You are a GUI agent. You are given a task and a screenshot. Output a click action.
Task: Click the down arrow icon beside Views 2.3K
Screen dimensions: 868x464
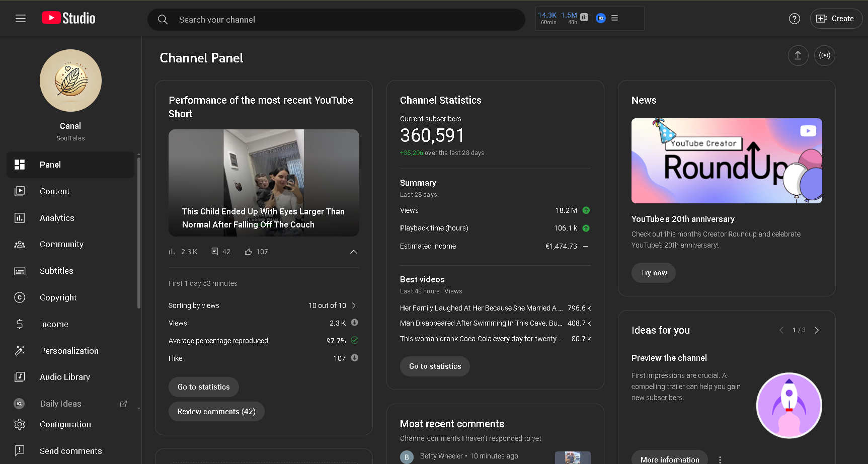pyautogui.click(x=354, y=323)
